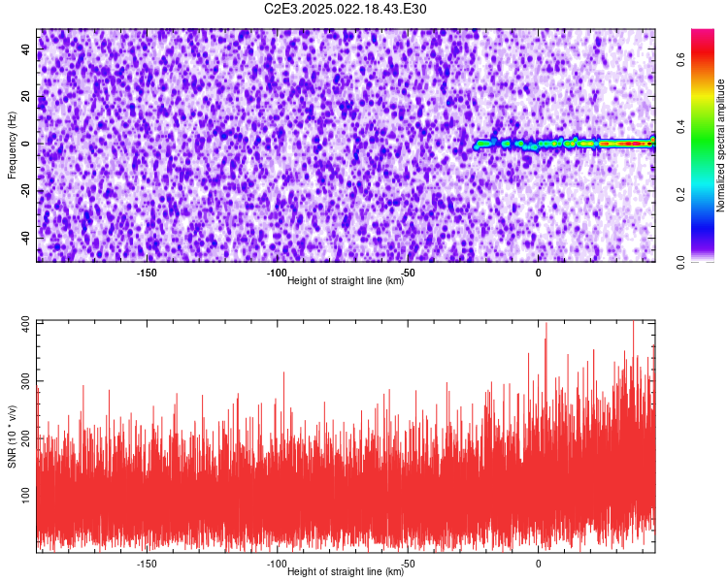Click the -40 tick on the Frequency axis

26,238
